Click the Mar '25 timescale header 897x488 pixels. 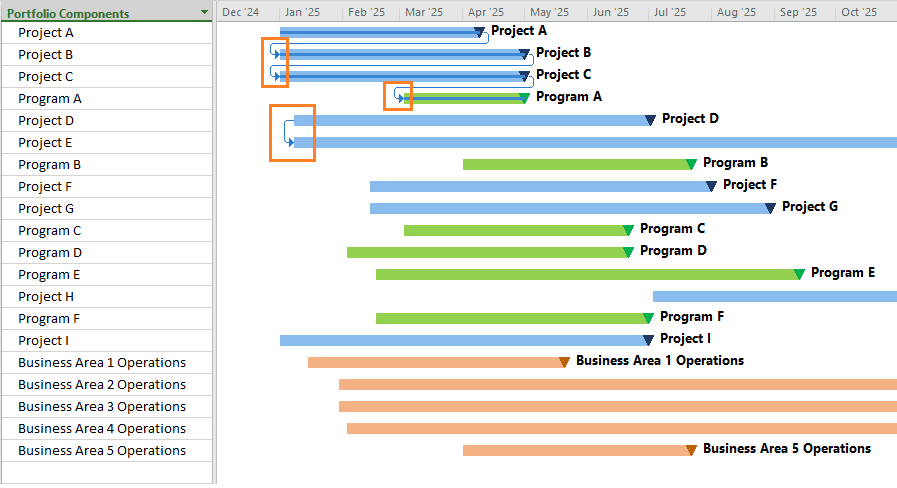coord(424,12)
